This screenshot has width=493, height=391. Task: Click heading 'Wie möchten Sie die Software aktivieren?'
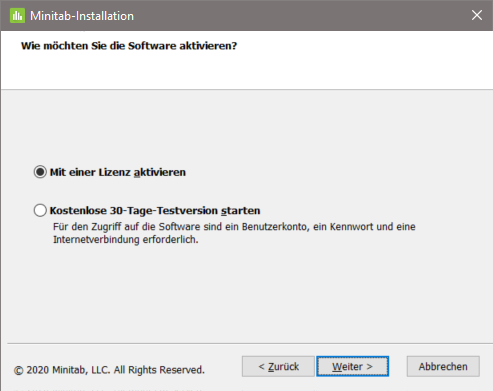129,46
